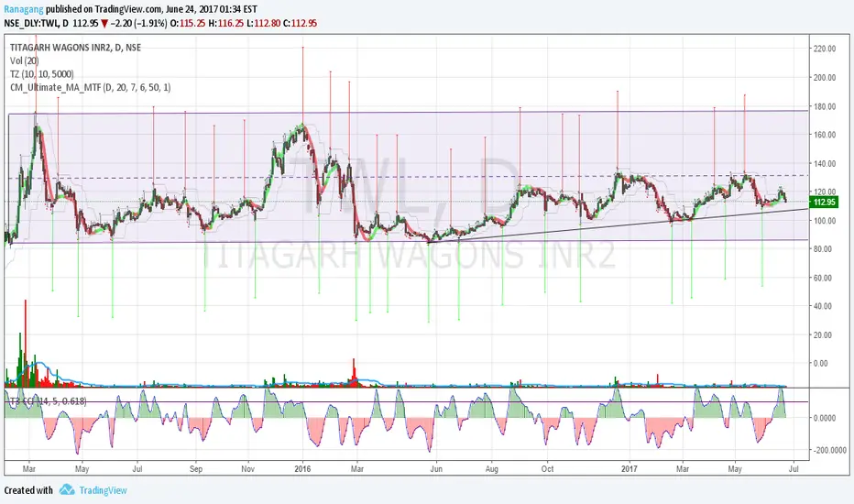The height and width of the screenshot is (504, 854).
Task: Click the TradingView logo icon
Action: pyautogui.click(x=67, y=490)
